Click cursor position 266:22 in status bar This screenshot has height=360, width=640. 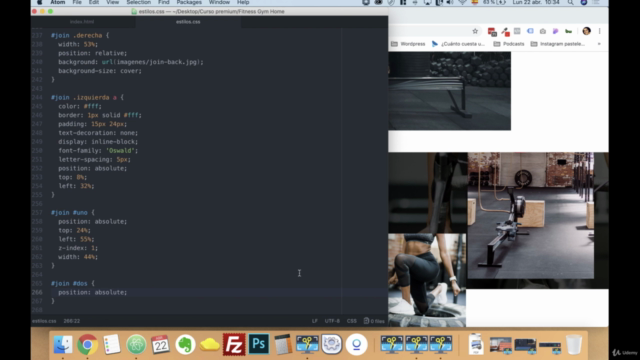click(x=72, y=321)
